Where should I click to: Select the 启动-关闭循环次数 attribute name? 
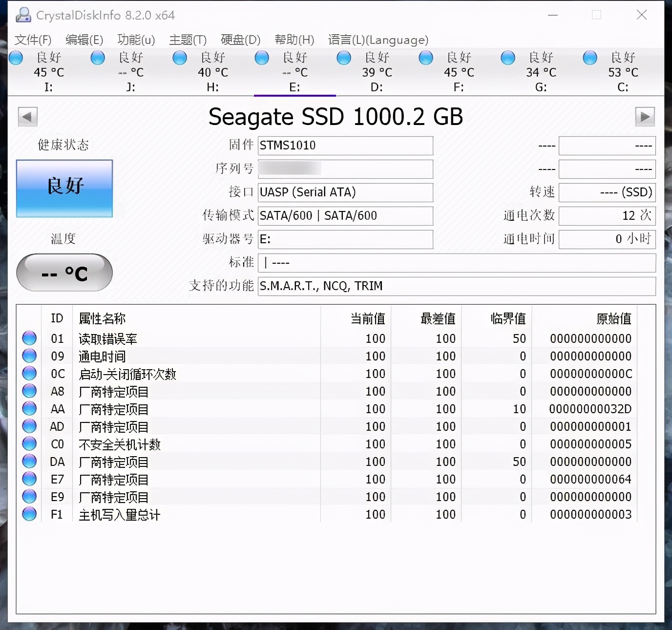127,374
